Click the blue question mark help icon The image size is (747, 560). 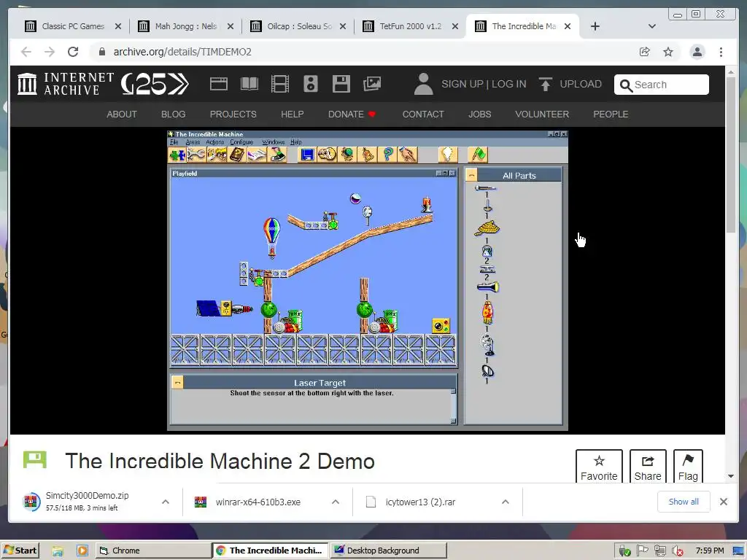point(388,155)
